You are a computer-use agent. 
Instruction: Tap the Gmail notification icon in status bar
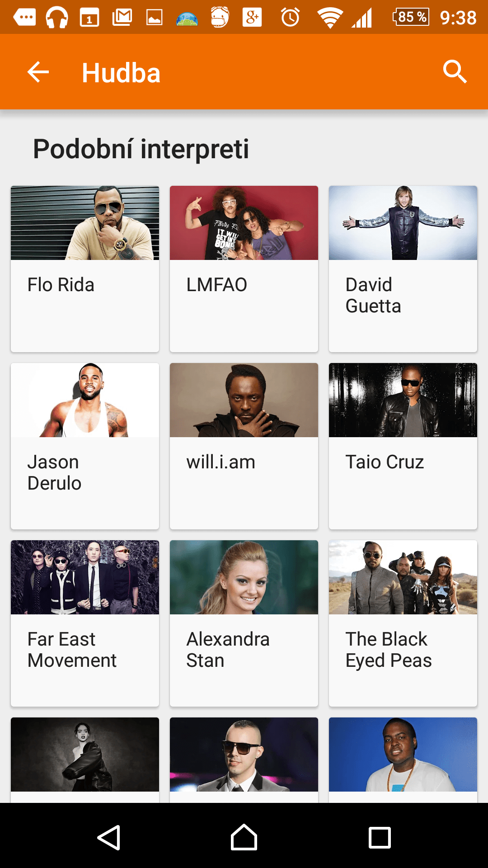click(x=122, y=18)
